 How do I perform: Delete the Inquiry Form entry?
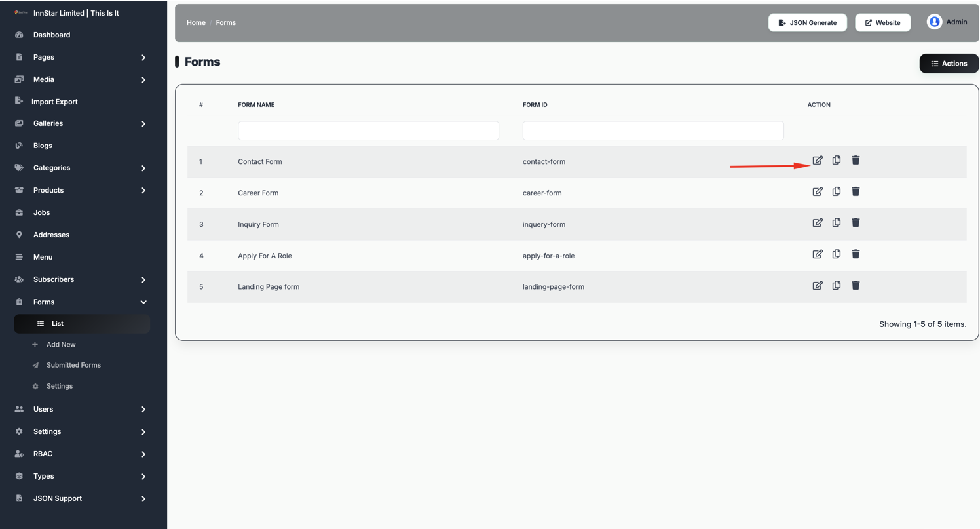tap(856, 223)
